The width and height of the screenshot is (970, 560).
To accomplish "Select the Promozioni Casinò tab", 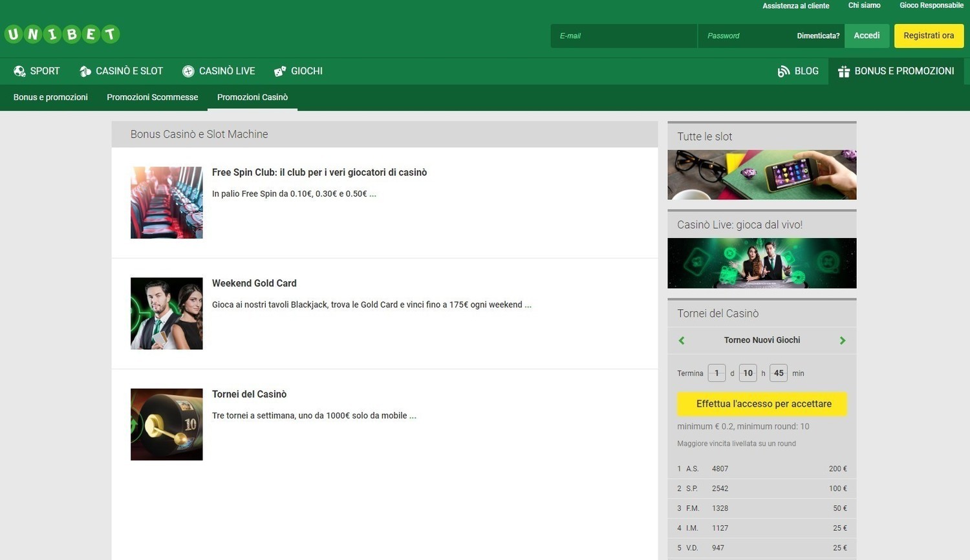I will pyautogui.click(x=252, y=97).
